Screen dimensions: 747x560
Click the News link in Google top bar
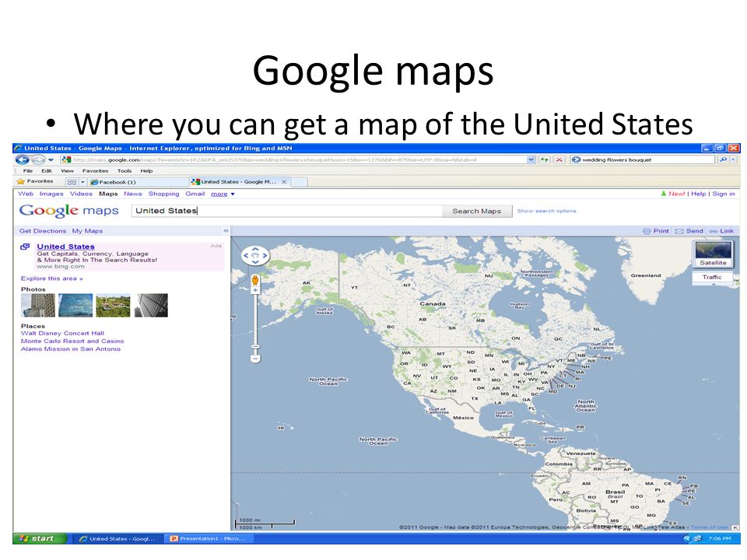[133, 194]
